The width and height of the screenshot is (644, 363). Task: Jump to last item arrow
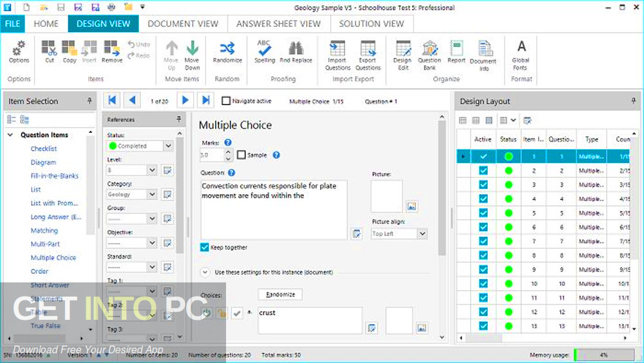(x=205, y=100)
